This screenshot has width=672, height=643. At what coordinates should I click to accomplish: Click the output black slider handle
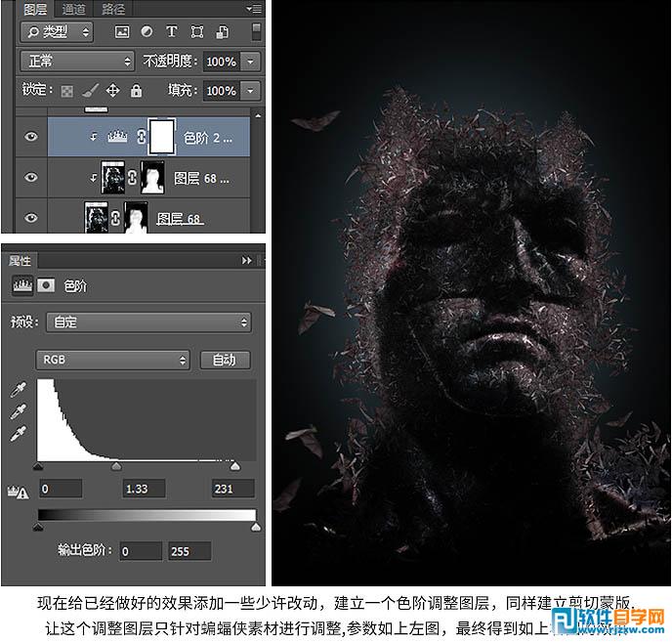[x=38, y=528]
